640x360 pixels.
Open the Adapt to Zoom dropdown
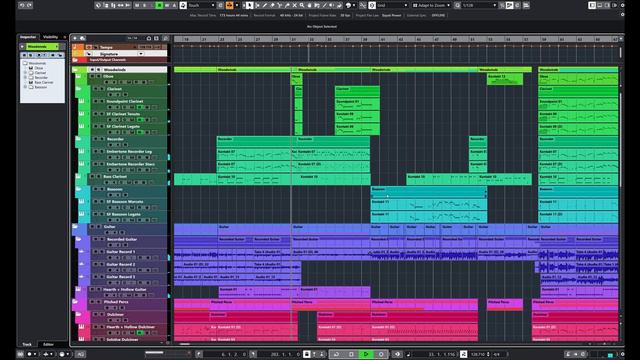click(x=432, y=5)
